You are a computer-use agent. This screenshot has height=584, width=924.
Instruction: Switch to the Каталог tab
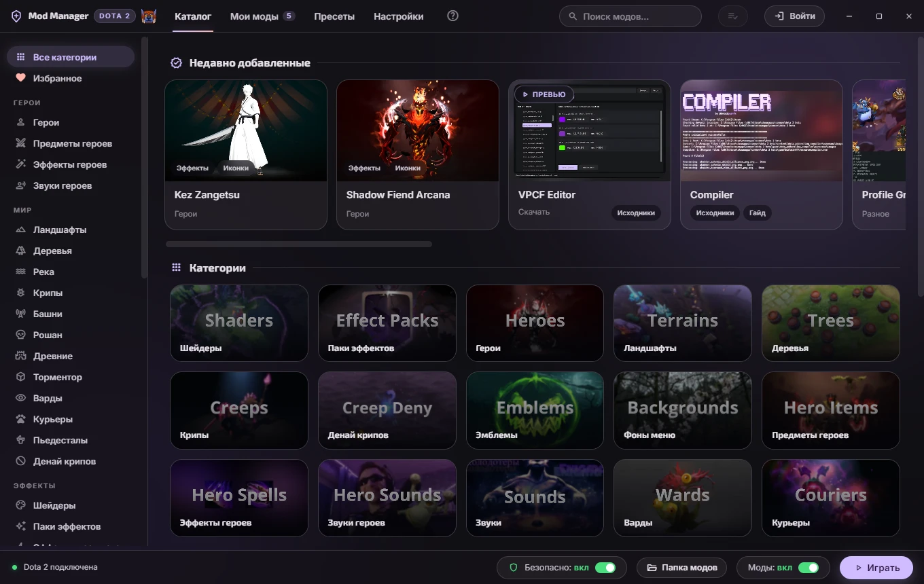tap(193, 16)
